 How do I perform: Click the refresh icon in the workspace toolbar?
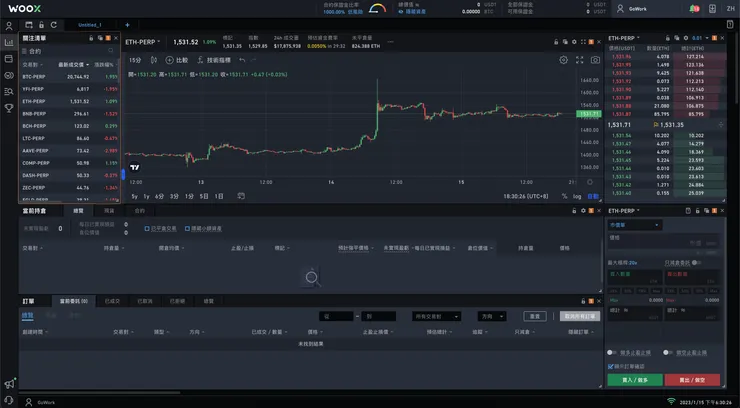[x=54, y=25]
